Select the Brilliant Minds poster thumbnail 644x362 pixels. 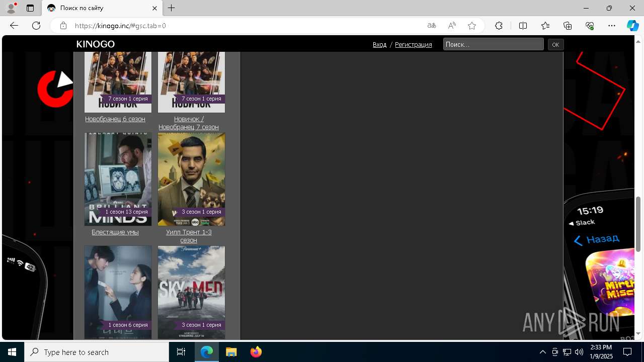click(118, 179)
